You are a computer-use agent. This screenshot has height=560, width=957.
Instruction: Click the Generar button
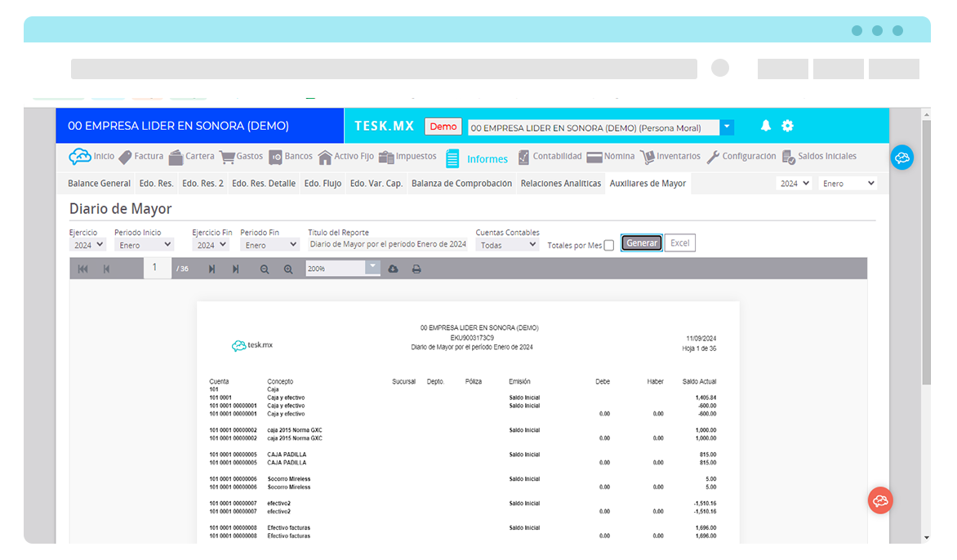[641, 242]
